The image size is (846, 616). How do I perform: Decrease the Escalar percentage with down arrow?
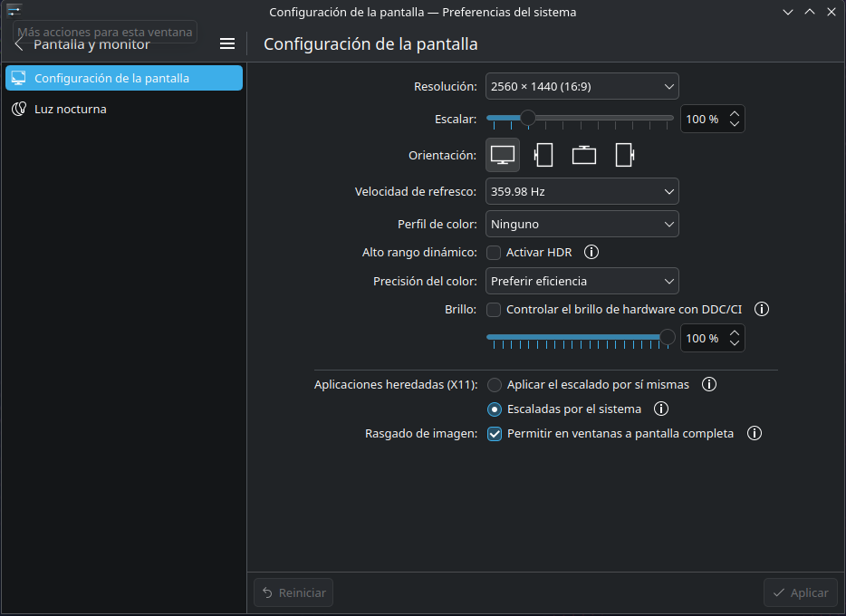click(x=735, y=123)
